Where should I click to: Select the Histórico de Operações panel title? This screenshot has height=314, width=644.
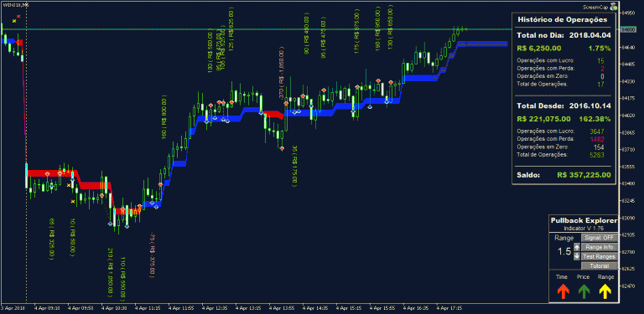(x=563, y=19)
